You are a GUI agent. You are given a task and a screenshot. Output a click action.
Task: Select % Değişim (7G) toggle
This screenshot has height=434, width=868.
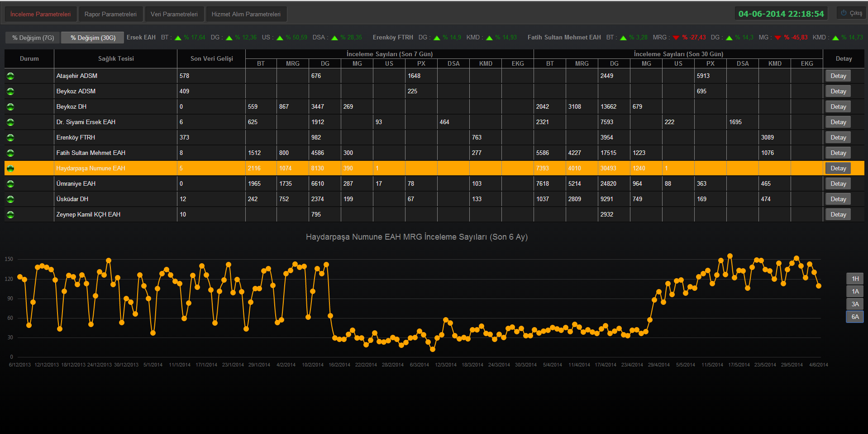click(x=33, y=38)
